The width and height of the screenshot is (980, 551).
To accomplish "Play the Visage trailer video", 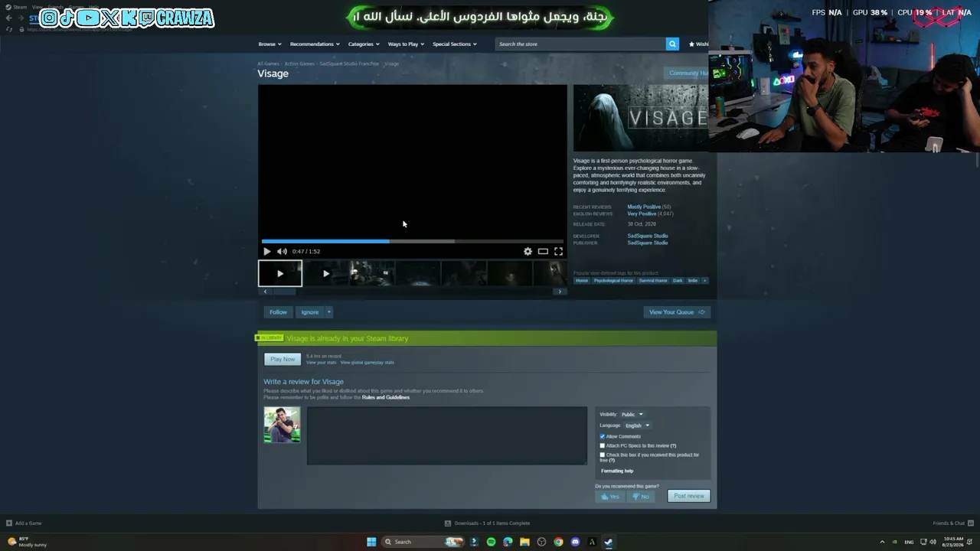I will click(266, 251).
